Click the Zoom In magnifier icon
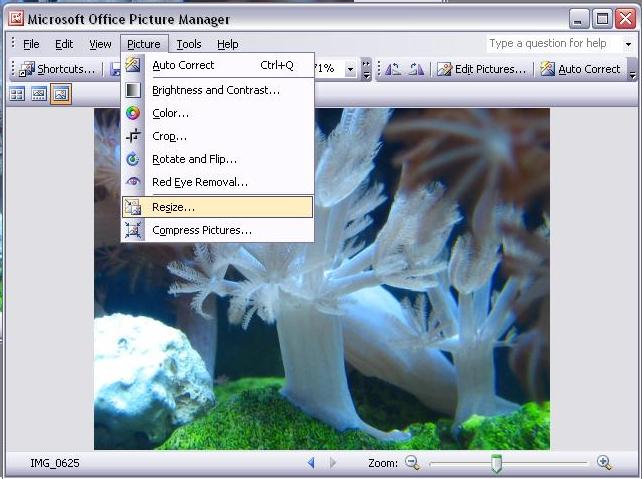The width and height of the screenshot is (642, 479). [x=604, y=463]
